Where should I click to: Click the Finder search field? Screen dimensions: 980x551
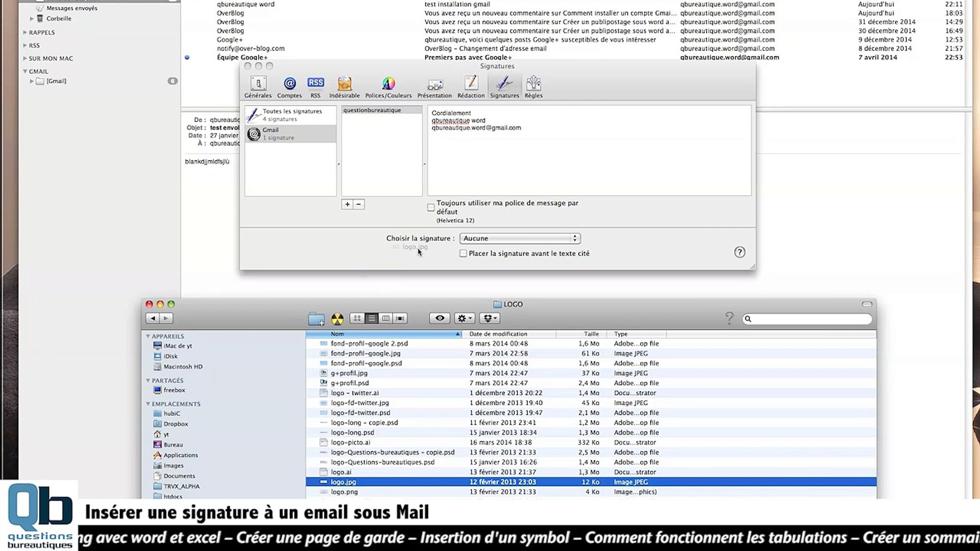(x=809, y=319)
